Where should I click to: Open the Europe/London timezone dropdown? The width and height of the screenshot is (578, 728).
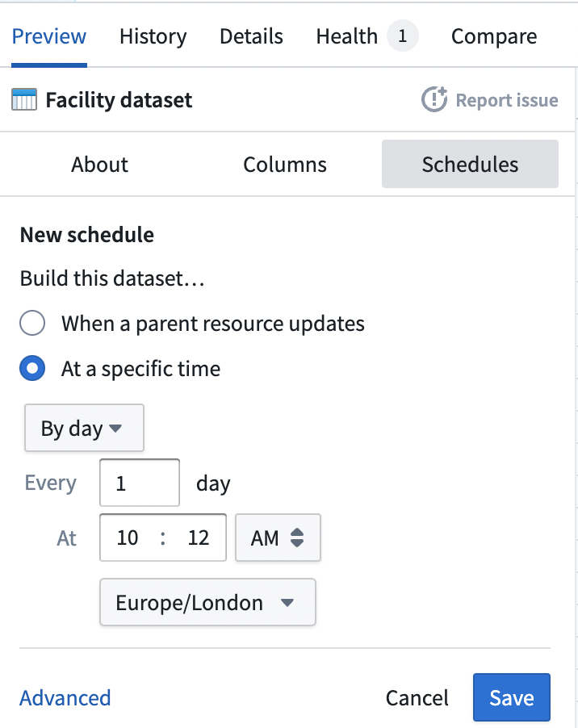click(207, 602)
